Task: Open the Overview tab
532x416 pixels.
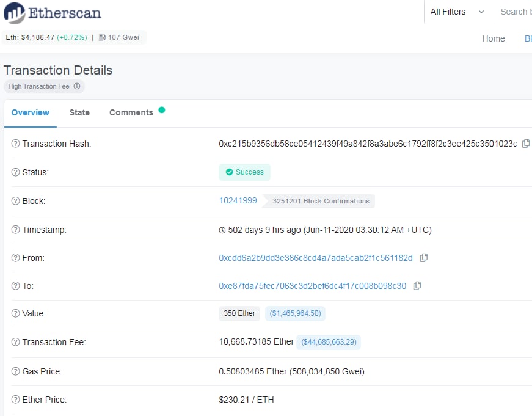Action: click(x=30, y=112)
